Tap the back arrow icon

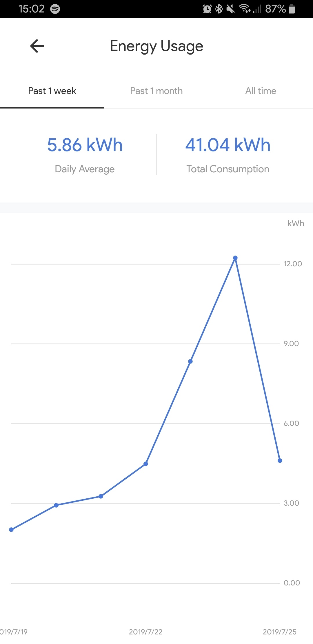click(37, 46)
